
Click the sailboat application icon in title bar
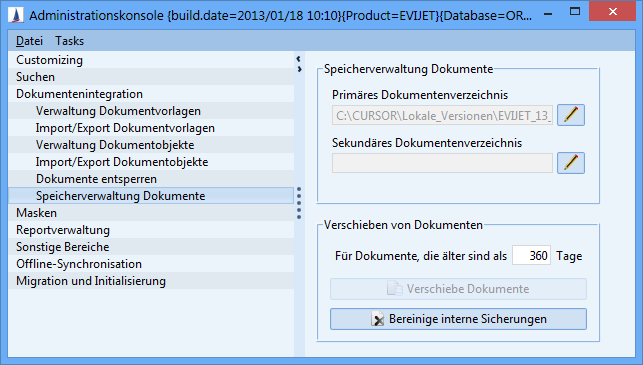click(x=16, y=15)
